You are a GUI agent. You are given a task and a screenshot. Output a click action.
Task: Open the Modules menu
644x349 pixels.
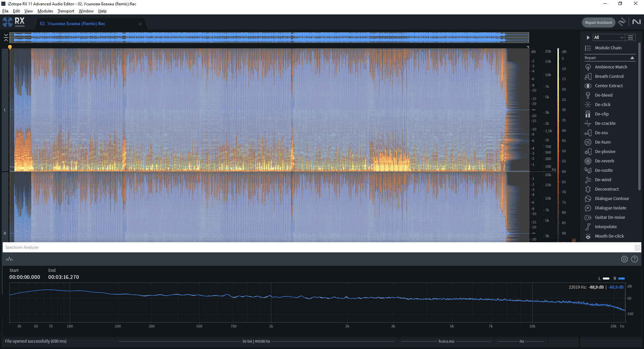click(45, 11)
